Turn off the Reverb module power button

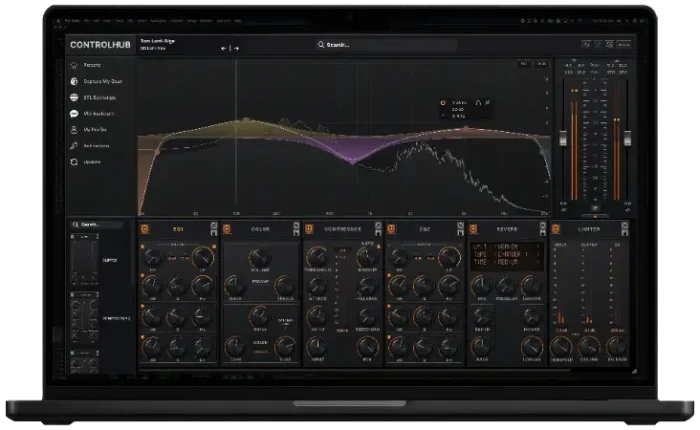[x=472, y=229]
